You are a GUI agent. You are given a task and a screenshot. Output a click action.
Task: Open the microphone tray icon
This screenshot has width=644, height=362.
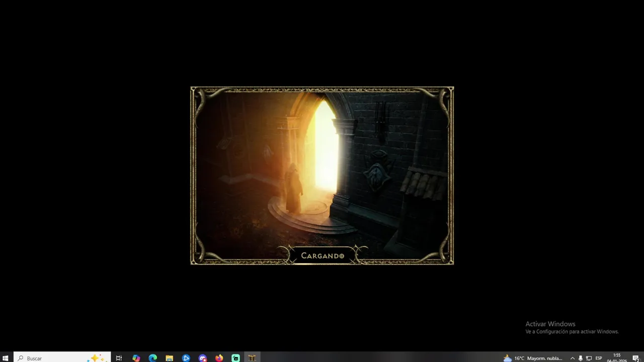581,358
